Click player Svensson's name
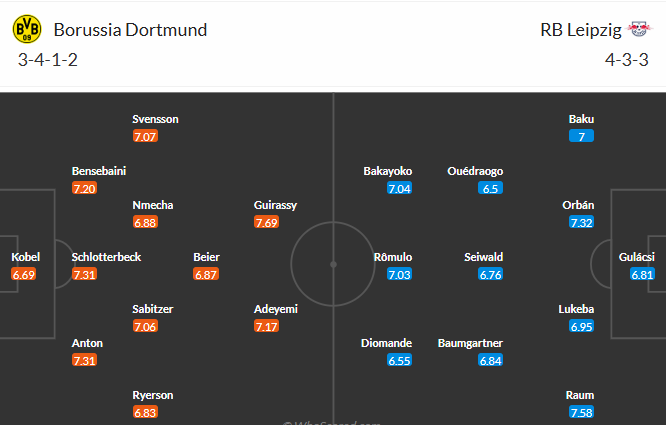 pyautogui.click(x=155, y=119)
